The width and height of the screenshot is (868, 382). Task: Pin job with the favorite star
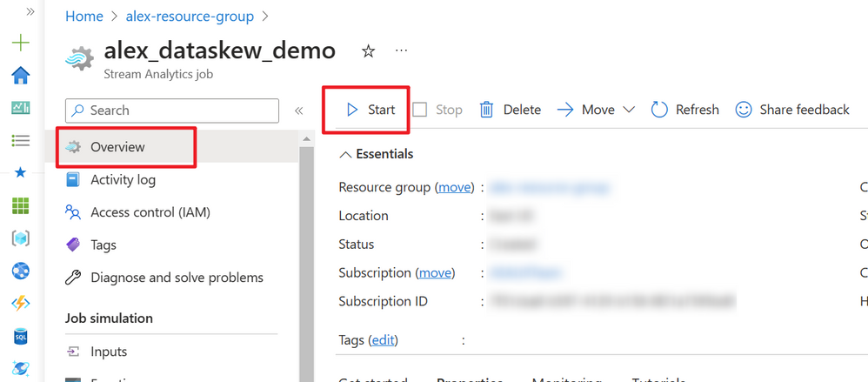click(368, 51)
